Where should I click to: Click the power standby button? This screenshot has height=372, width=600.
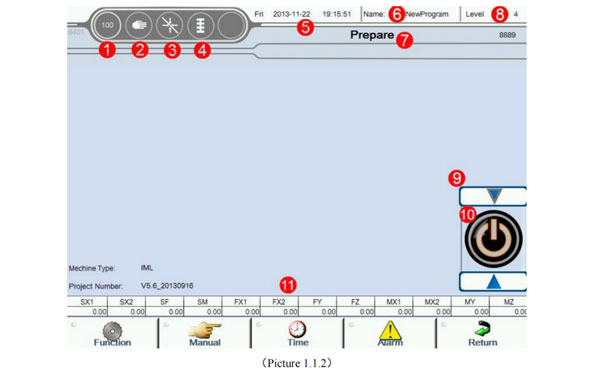(493, 239)
